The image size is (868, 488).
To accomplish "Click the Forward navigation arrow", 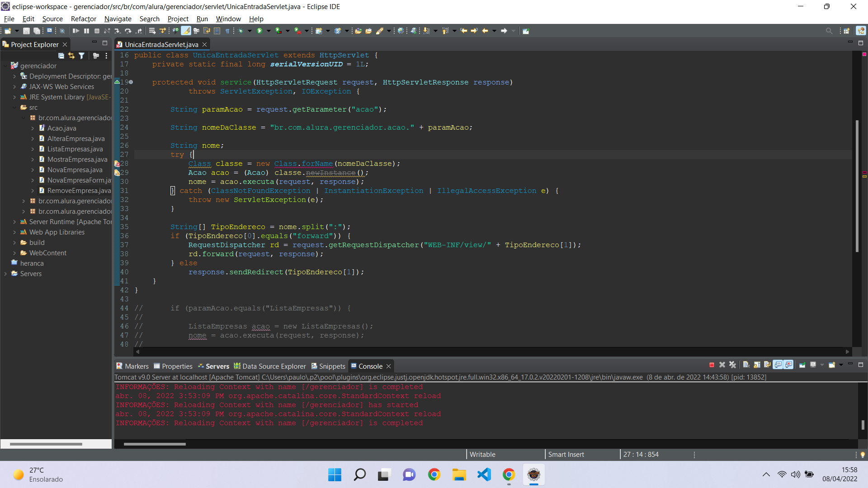I will point(504,31).
